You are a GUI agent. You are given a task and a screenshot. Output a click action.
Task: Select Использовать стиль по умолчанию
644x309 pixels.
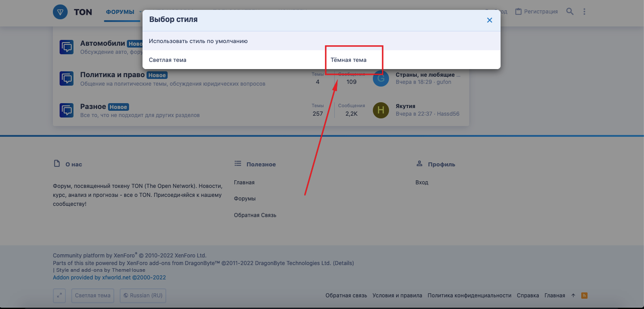coord(321,41)
